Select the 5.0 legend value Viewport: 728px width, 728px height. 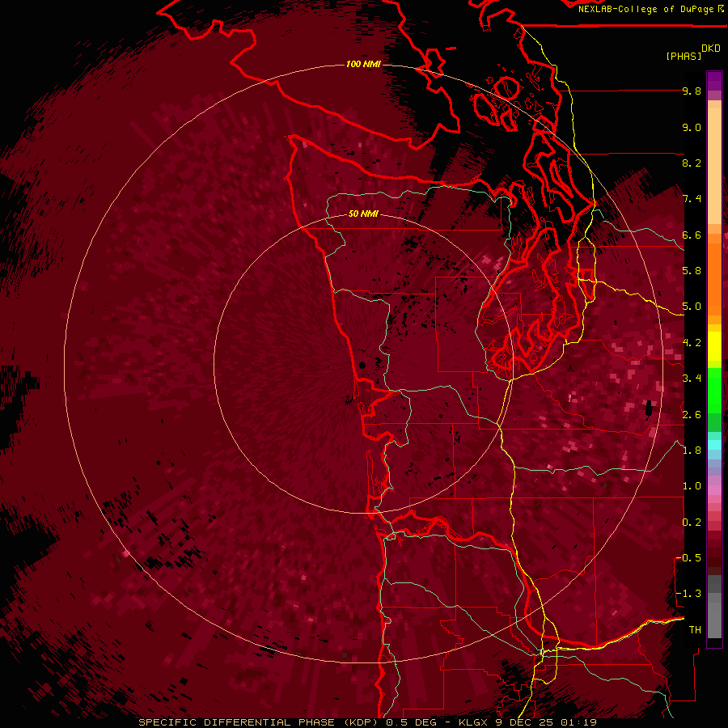692,307
